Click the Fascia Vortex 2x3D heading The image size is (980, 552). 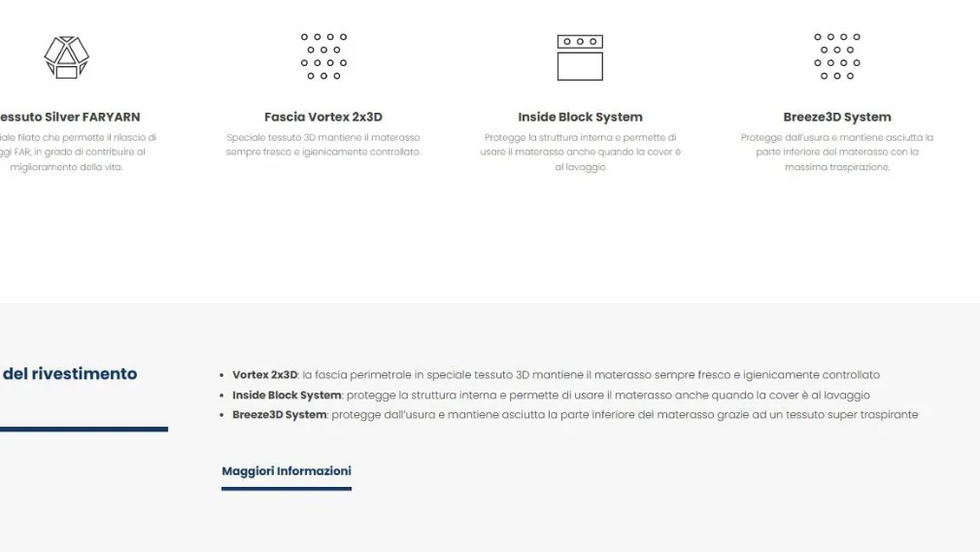(x=323, y=118)
